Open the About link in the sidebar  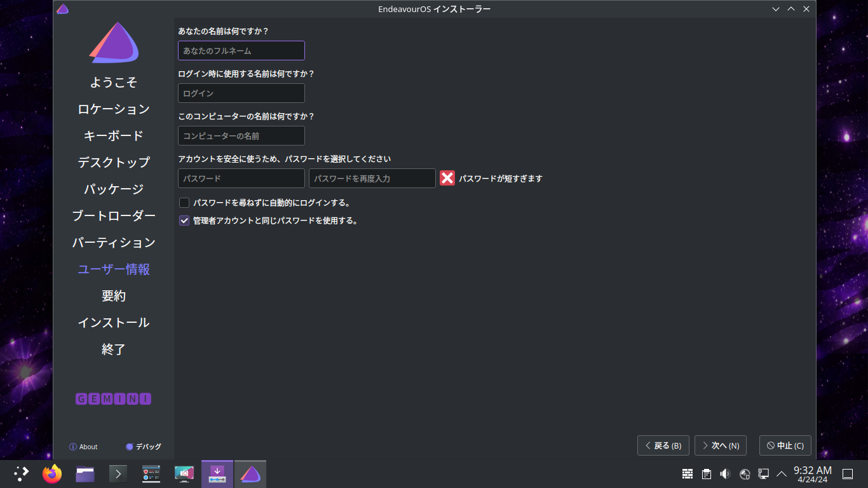(x=83, y=447)
